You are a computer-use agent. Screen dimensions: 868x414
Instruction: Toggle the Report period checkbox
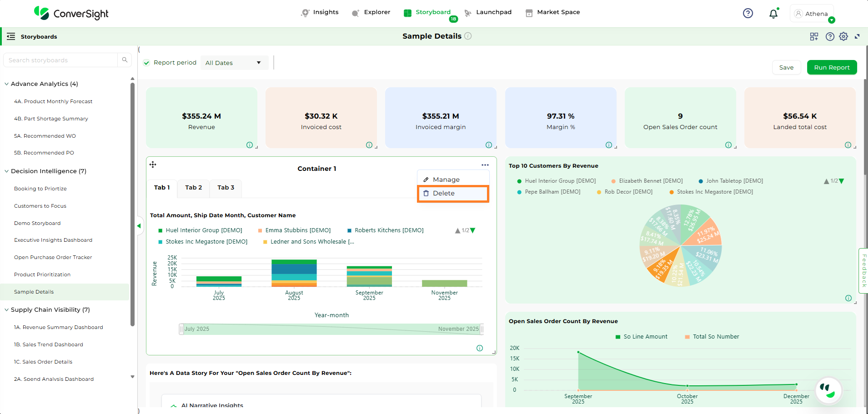[x=146, y=63]
